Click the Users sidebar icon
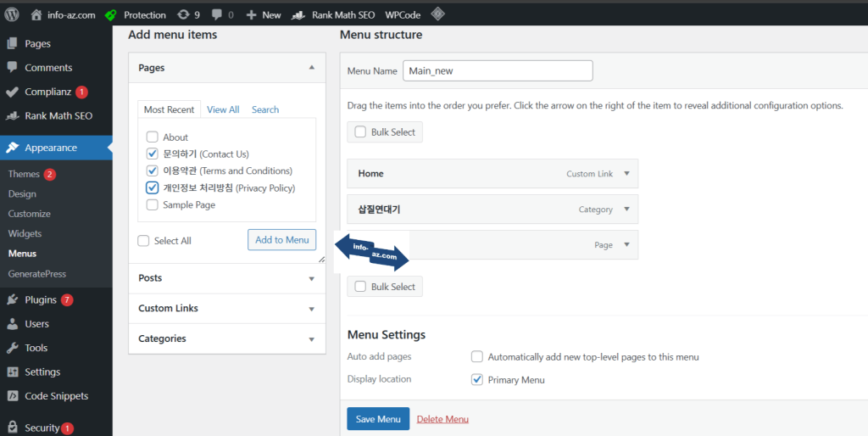This screenshot has width=868, height=436. point(12,324)
